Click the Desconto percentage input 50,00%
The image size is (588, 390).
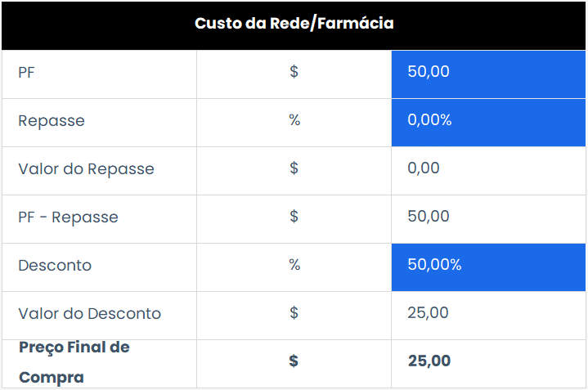pyautogui.click(x=488, y=265)
